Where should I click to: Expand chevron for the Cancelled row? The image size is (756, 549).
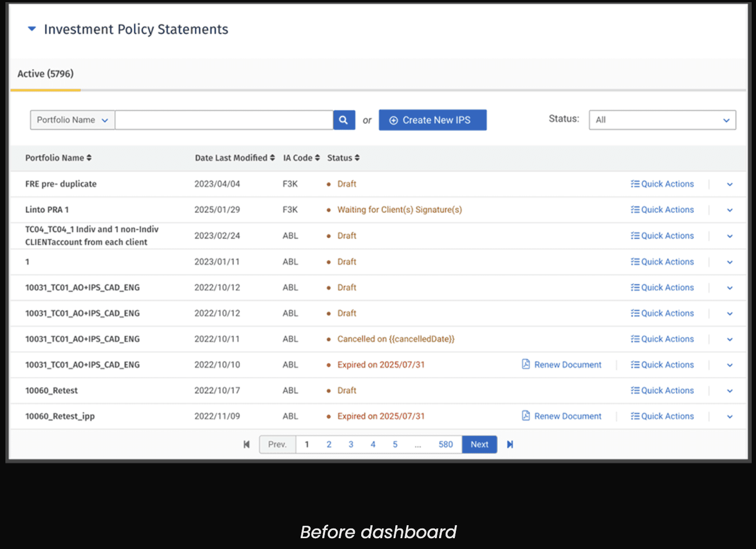point(730,339)
